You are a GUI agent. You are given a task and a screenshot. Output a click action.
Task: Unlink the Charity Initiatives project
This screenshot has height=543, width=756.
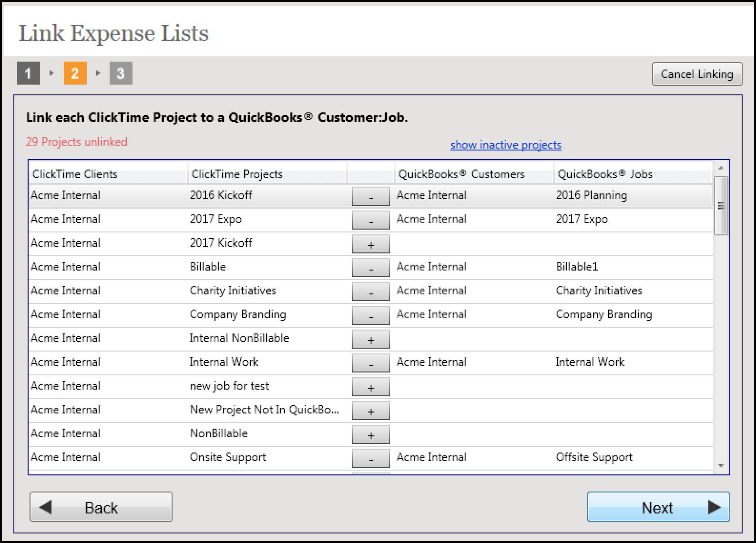[370, 292]
